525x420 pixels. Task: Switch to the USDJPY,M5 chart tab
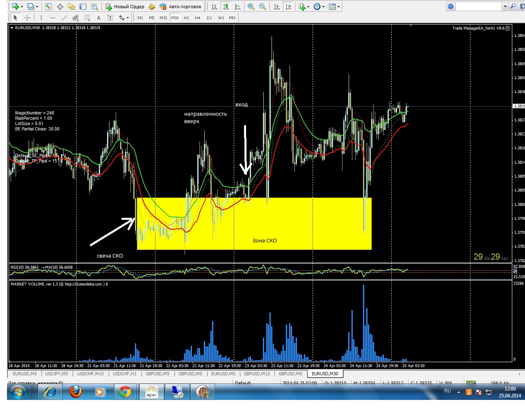57,374
